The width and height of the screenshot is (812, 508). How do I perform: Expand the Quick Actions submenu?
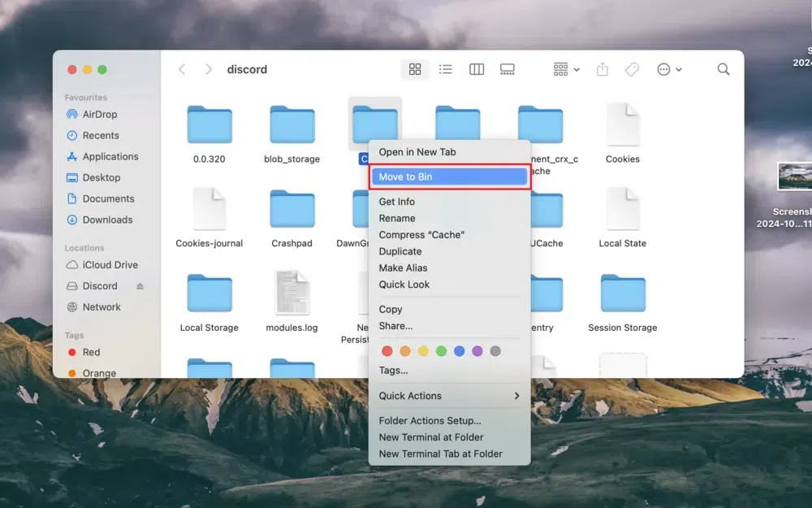click(x=450, y=396)
